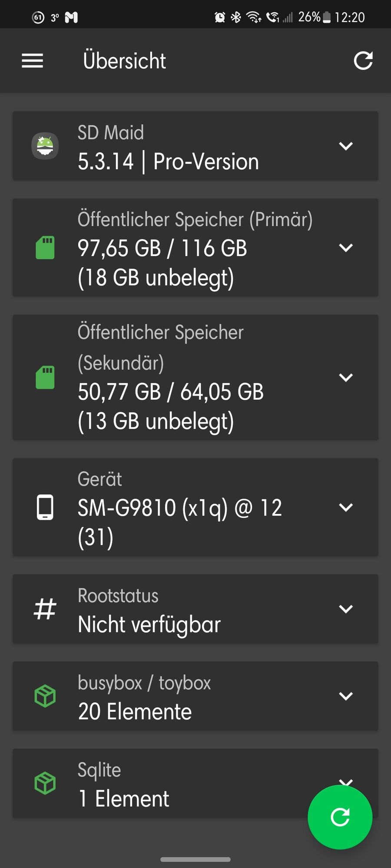
Task: Tap the secondary storage SD card icon
Action: [45, 377]
